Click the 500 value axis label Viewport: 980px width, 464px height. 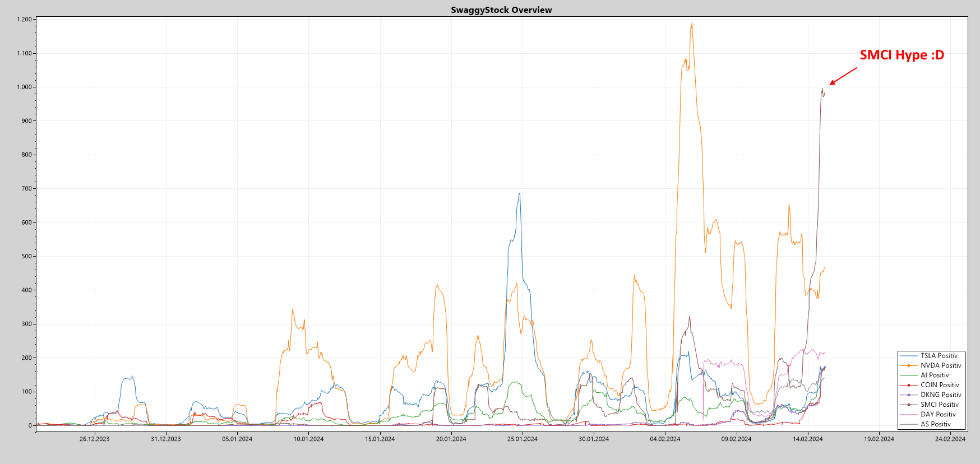point(27,257)
